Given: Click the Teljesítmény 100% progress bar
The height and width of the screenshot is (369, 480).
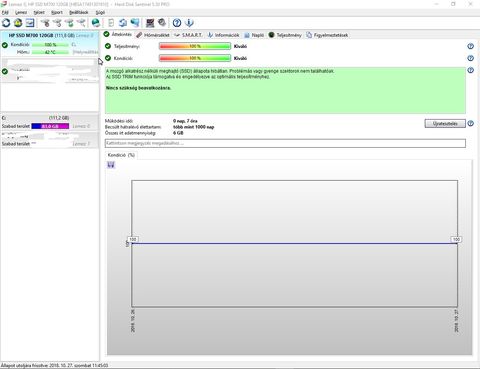Looking at the screenshot, I should click(x=195, y=46).
